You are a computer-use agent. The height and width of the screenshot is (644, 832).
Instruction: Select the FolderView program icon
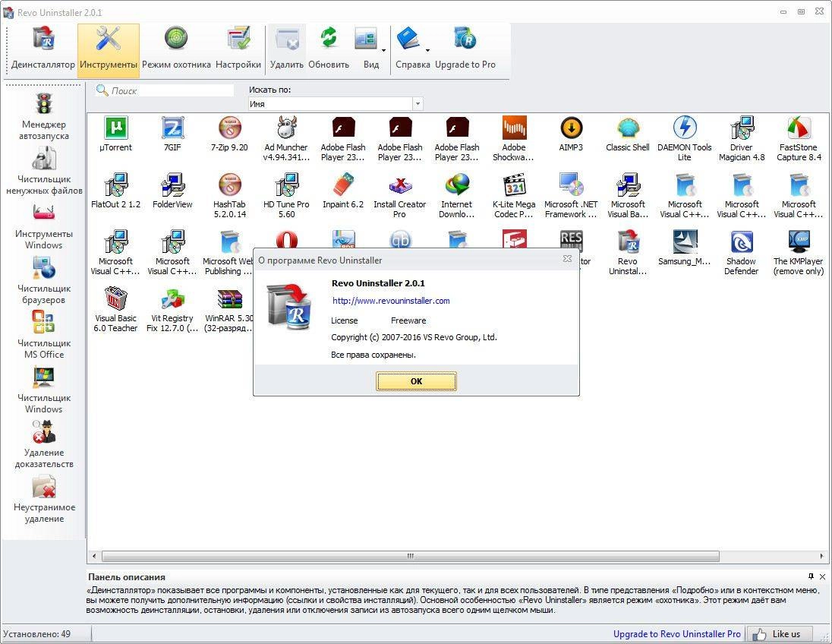172,192
